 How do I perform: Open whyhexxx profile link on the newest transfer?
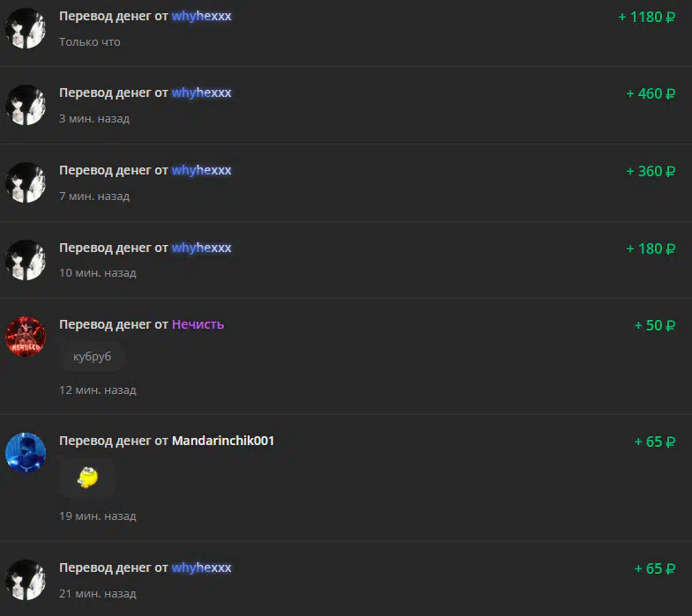(x=201, y=17)
